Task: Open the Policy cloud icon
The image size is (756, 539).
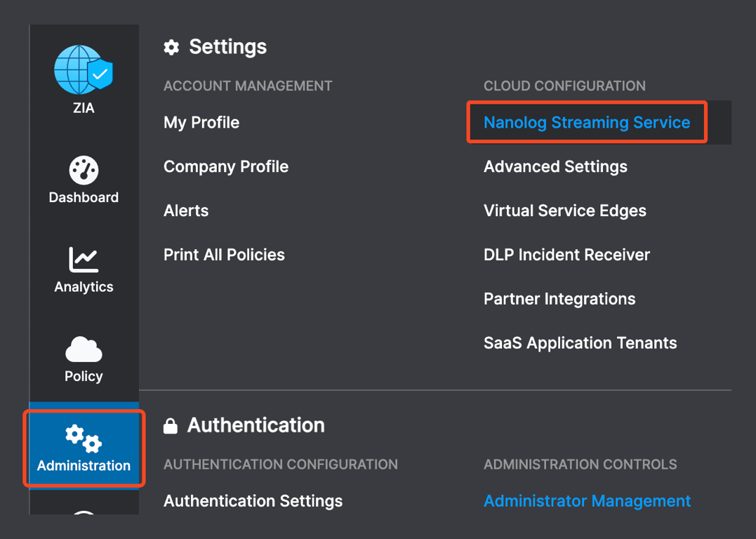Action: (x=84, y=349)
